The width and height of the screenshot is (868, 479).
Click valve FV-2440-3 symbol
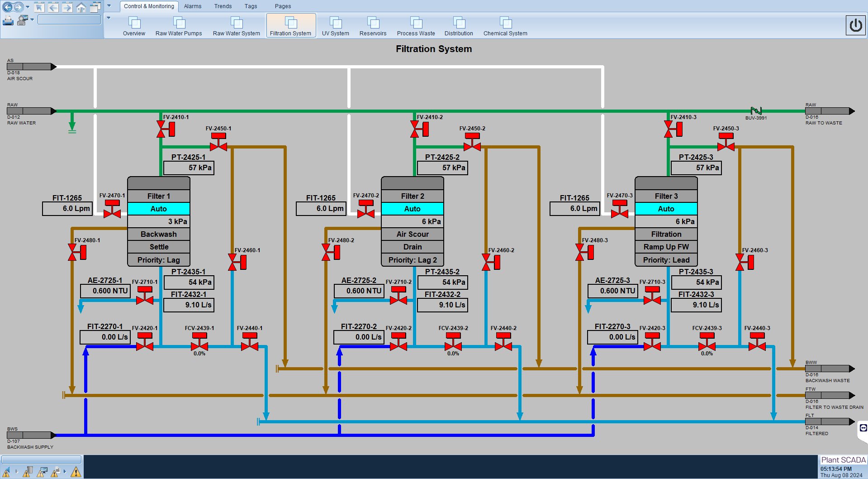tap(757, 342)
